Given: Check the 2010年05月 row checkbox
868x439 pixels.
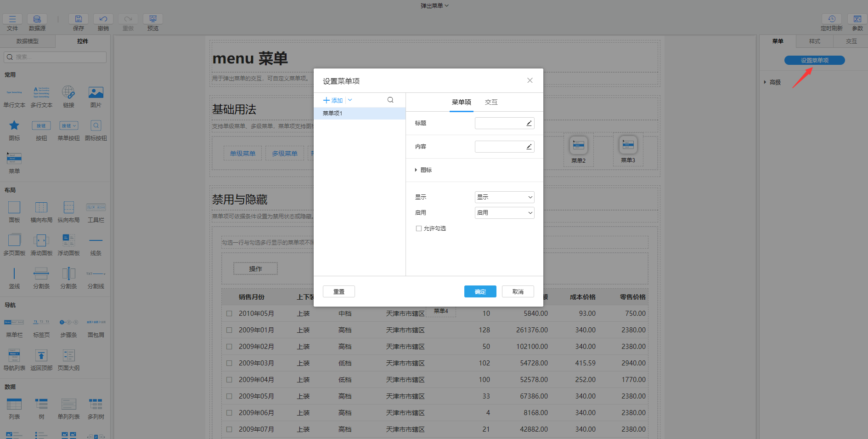Looking at the screenshot, I should pos(229,314).
